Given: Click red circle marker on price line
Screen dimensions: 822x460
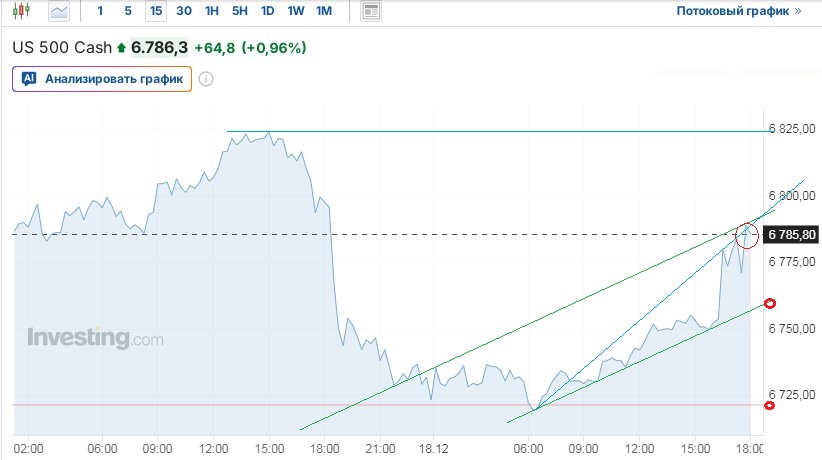Looking at the screenshot, I should 745,236.
